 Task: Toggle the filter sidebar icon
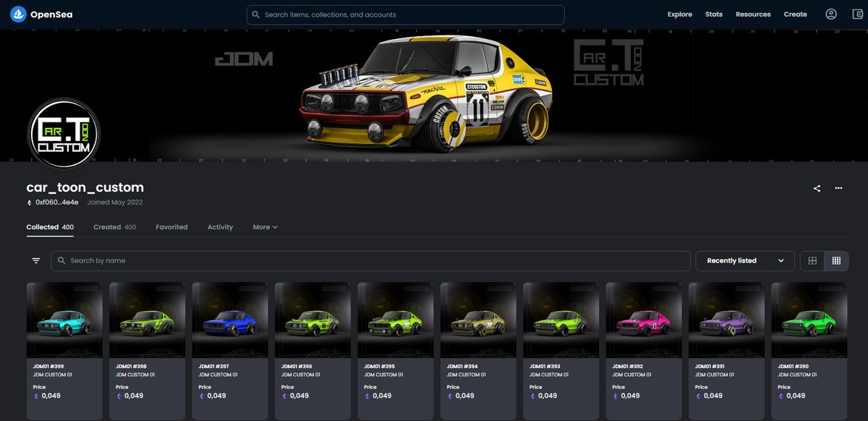[36, 260]
